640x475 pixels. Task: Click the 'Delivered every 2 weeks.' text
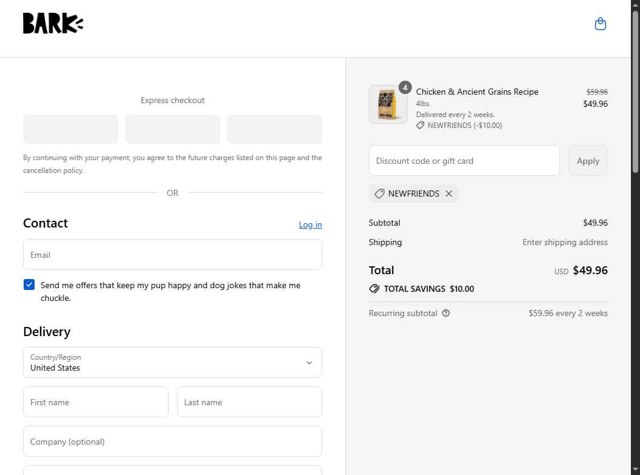click(456, 115)
